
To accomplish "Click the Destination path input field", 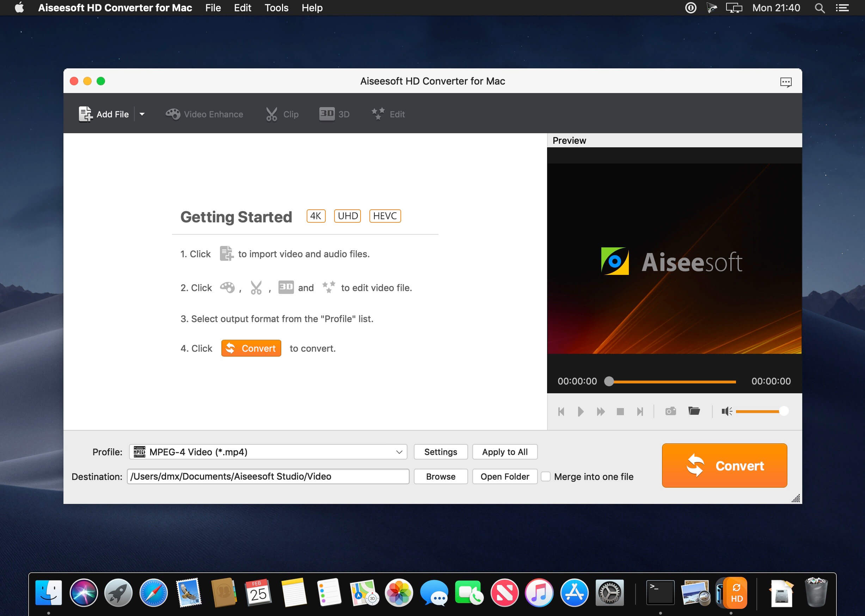I will click(x=268, y=476).
